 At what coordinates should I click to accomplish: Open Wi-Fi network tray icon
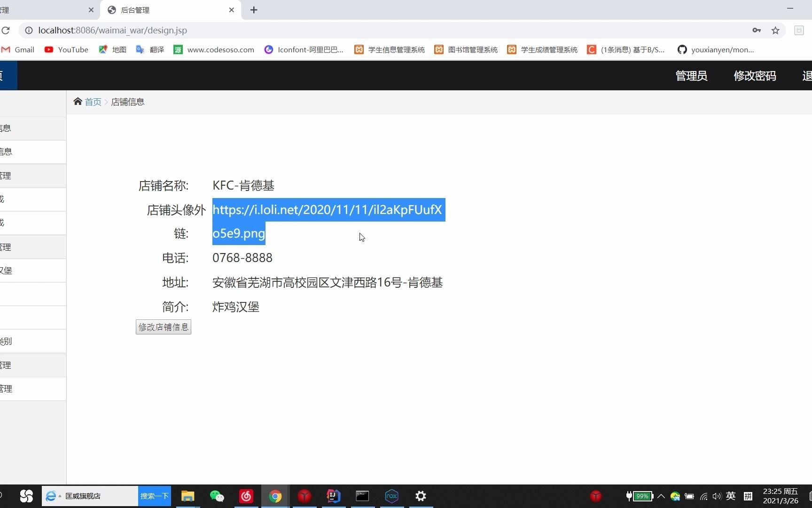(704, 496)
